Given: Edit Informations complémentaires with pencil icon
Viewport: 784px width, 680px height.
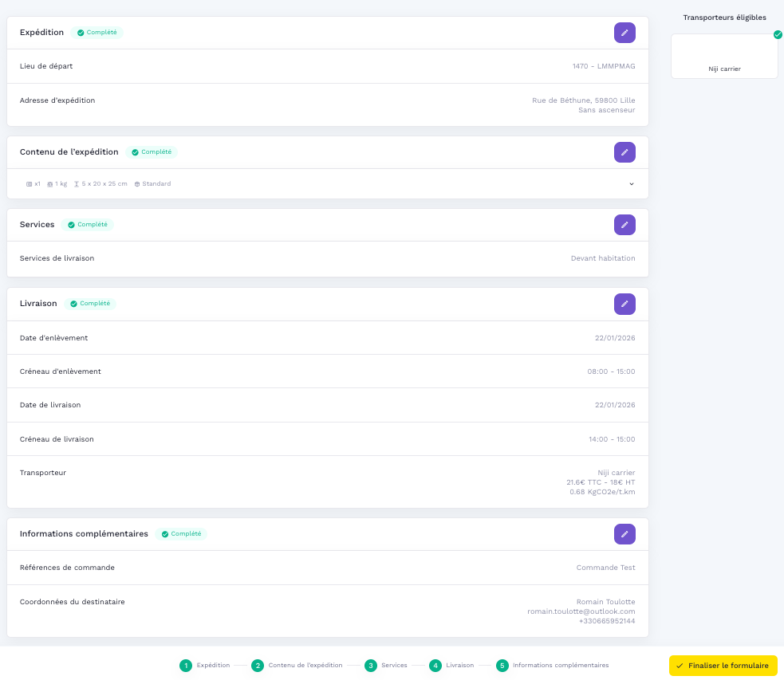Looking at the screenshot, I should tap(624, 534).
